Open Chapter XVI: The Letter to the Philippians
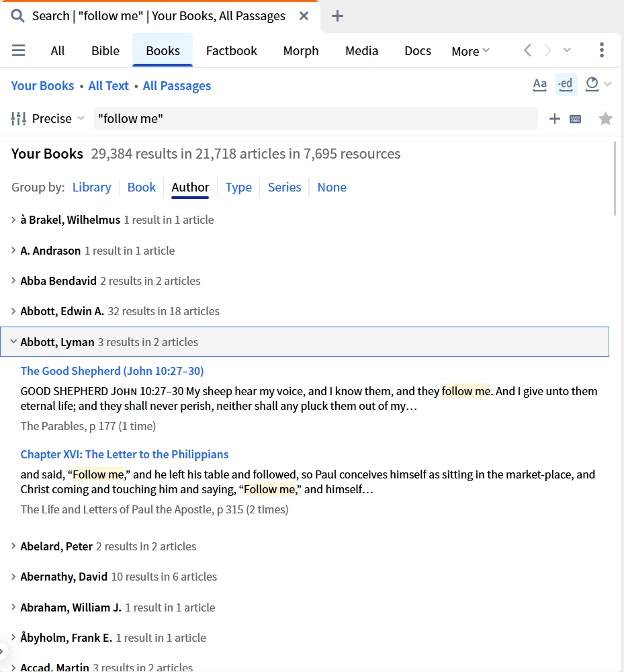 [125, 454]
